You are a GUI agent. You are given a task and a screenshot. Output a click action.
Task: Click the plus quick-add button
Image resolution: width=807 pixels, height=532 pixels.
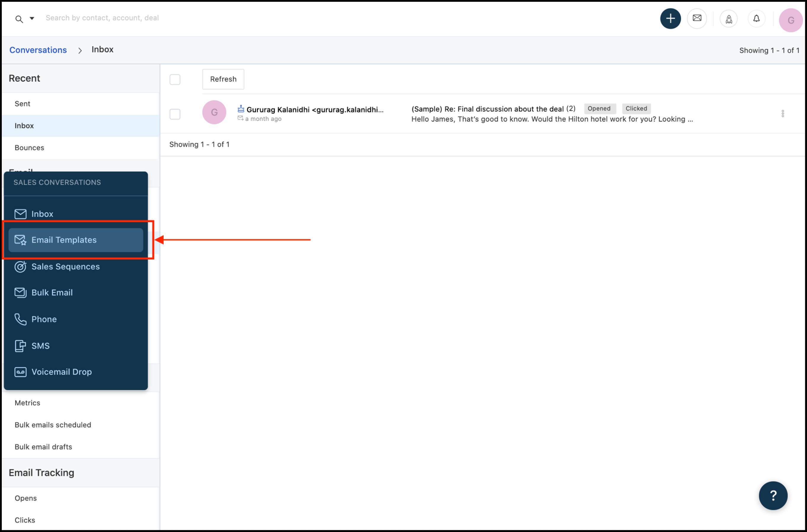click(670, 19)
